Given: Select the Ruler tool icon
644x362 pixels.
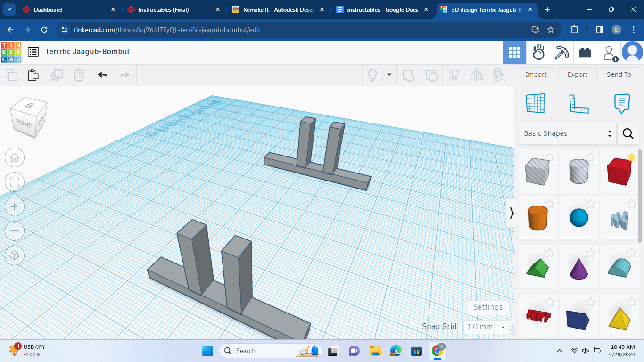Looking at the screenshot, I should tap(579, 103).
